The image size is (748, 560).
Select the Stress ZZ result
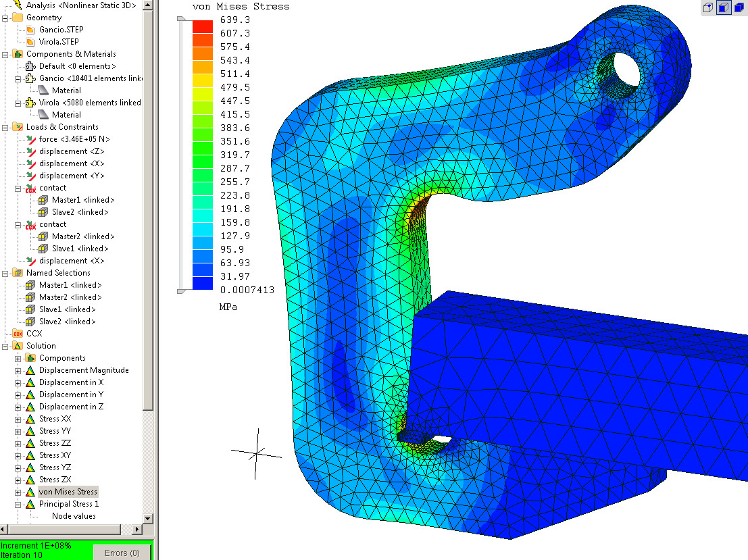[x=55, y=443]
